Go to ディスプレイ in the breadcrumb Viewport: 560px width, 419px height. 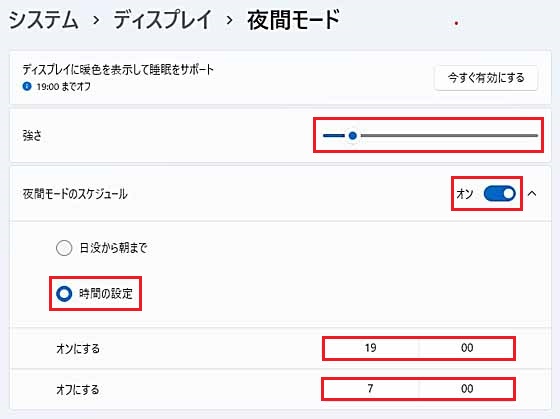coord(162,20)
